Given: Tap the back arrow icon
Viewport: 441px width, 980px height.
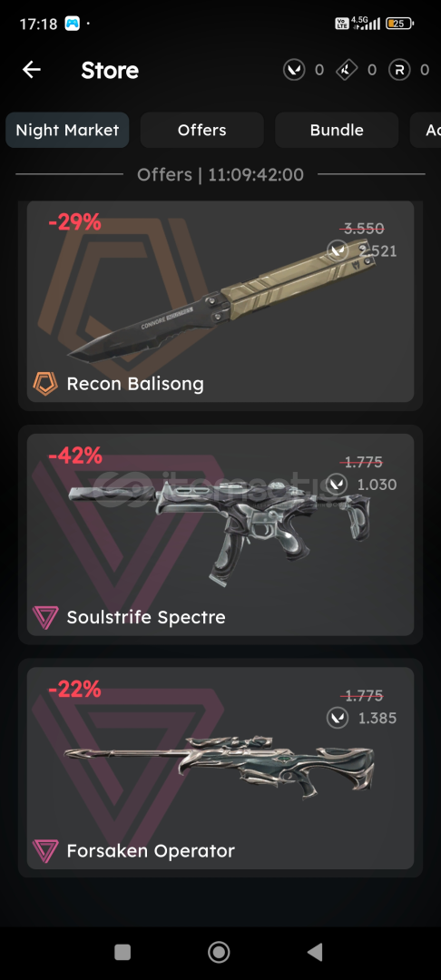Looking at the screenshot, I should pos(31,69).
